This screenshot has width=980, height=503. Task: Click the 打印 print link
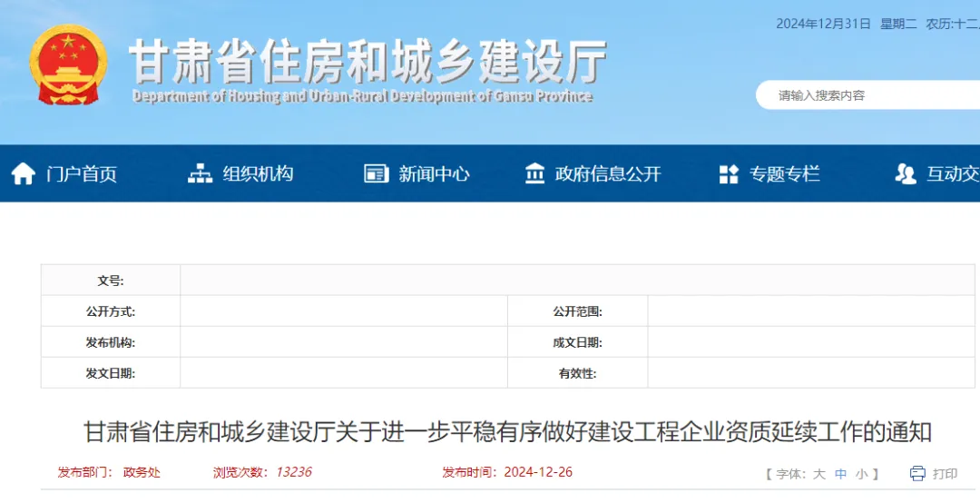coord(945,473)
